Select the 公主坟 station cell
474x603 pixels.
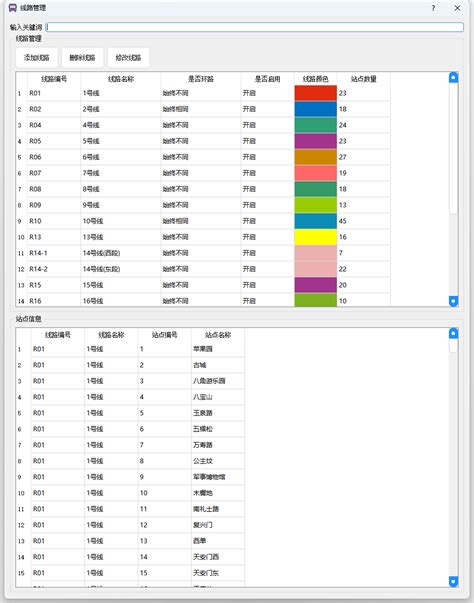pos(218,461)
